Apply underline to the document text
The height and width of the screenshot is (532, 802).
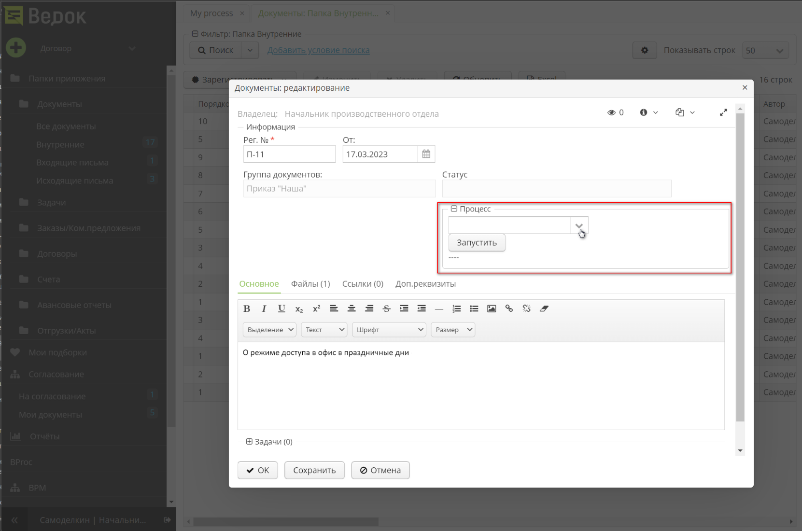[x=281, y=308]
